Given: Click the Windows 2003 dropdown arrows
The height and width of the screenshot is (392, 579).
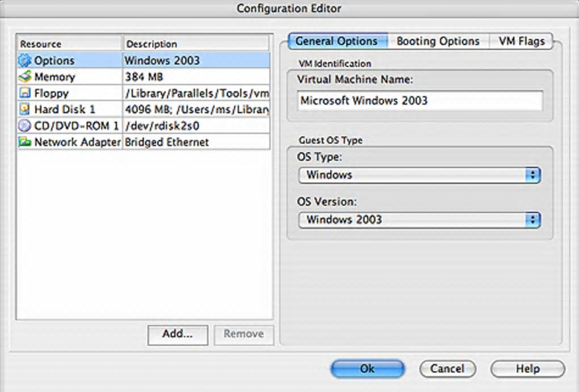Looking at the screenshot, I should (x=533, y=220).
